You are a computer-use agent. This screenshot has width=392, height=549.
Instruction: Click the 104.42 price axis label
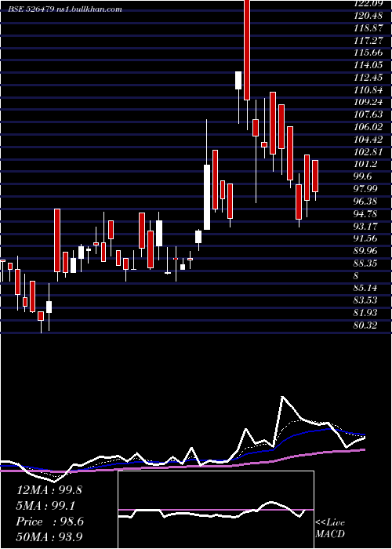point(367,140)
